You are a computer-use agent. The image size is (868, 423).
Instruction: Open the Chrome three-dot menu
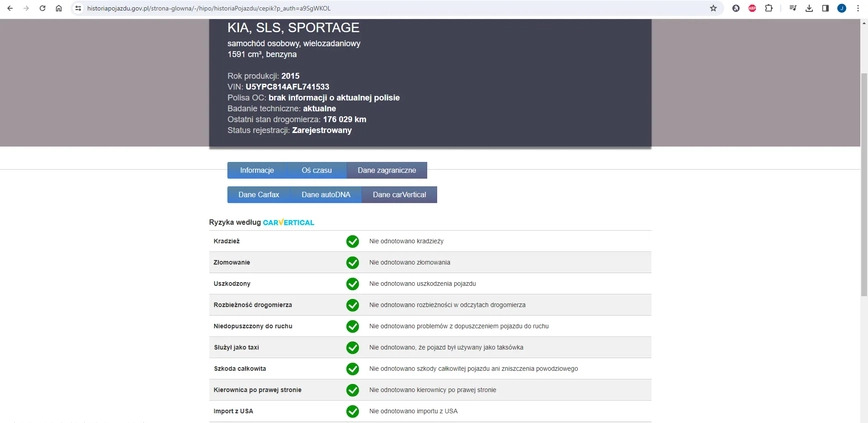(857, 8)
